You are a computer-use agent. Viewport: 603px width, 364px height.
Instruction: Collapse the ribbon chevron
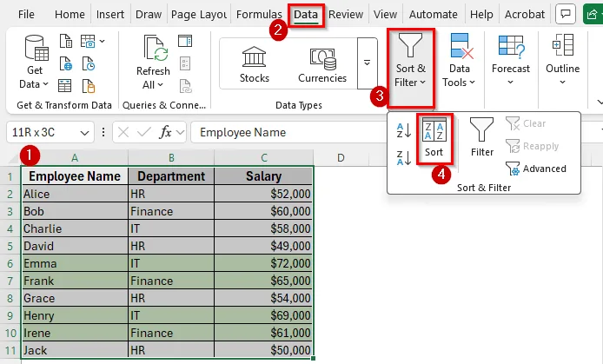600,102
